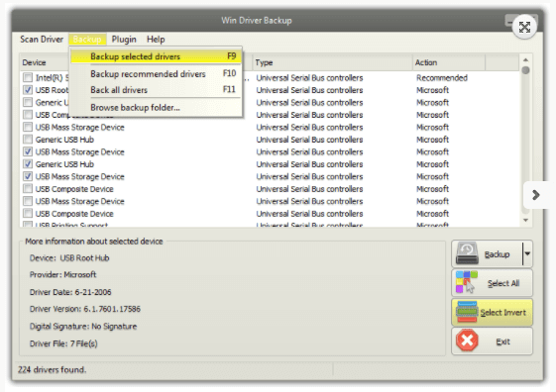Click the next image chevron arrow
This screenshot has width=556, height=392.
pyautogui.click(x=536, y=195)
